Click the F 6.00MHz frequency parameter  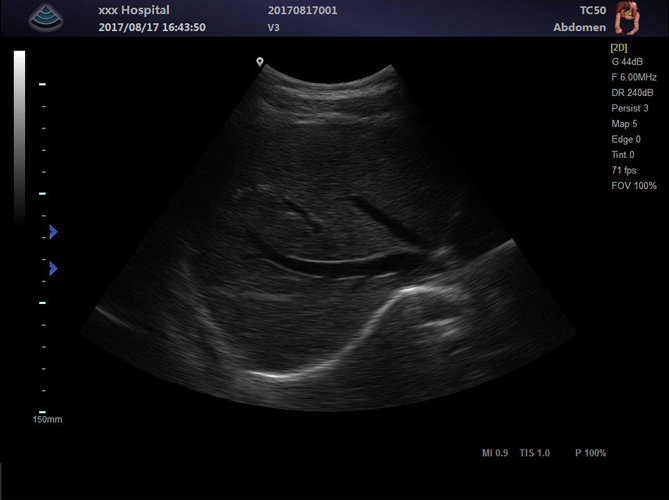[x=634, y=77]
